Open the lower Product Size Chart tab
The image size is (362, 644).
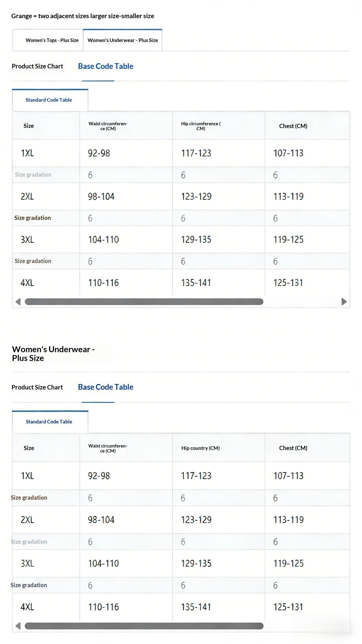click(37, 387)
